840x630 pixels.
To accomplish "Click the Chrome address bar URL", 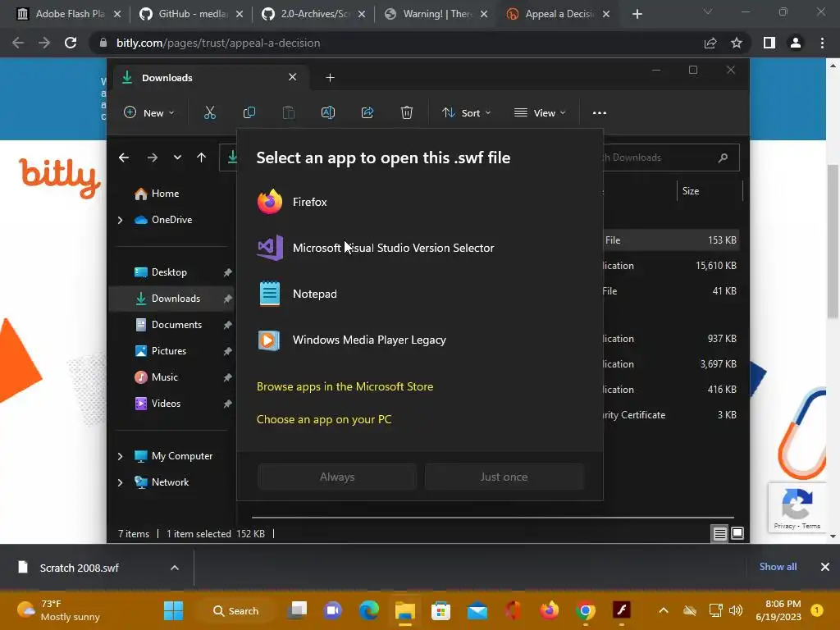I will click(218, 43).
